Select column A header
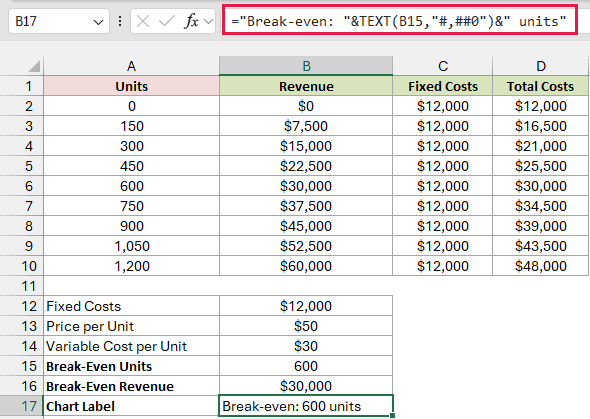590x419 pixels. click(x=131, y=66)
